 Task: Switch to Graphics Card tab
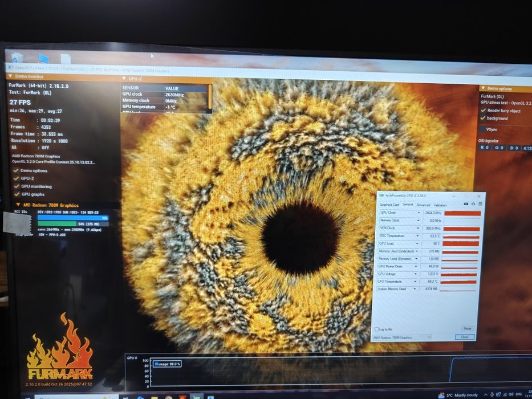coord(389,205)
